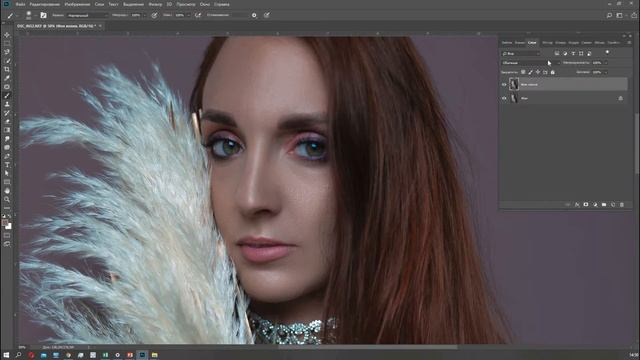
Task: Open the Изображение menu
Action: [77, 4]
